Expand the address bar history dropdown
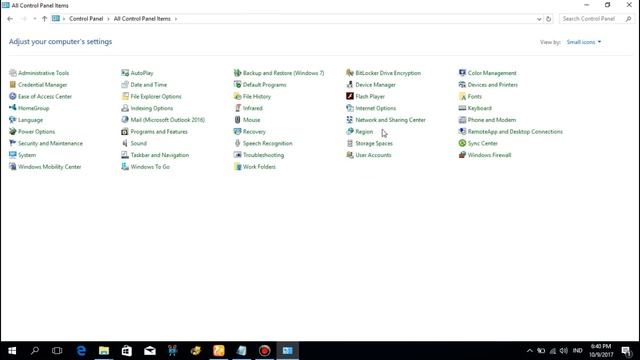 tap(539, 19)
